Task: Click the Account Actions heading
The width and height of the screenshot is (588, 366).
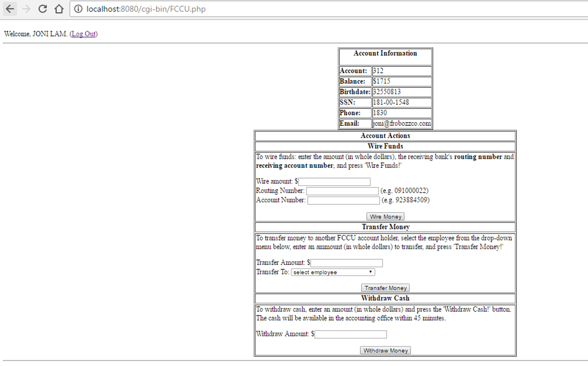Action: (385, 136)
